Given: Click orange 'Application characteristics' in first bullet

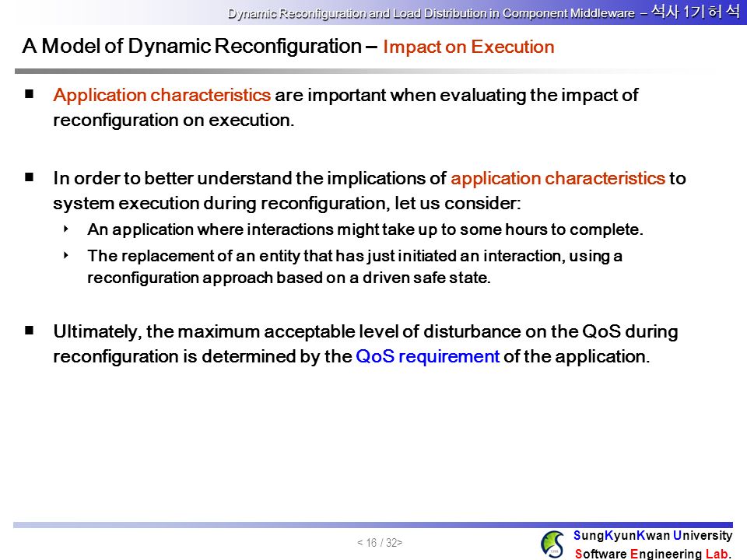Looking at the screenshot, I should [x=162, y=95].
